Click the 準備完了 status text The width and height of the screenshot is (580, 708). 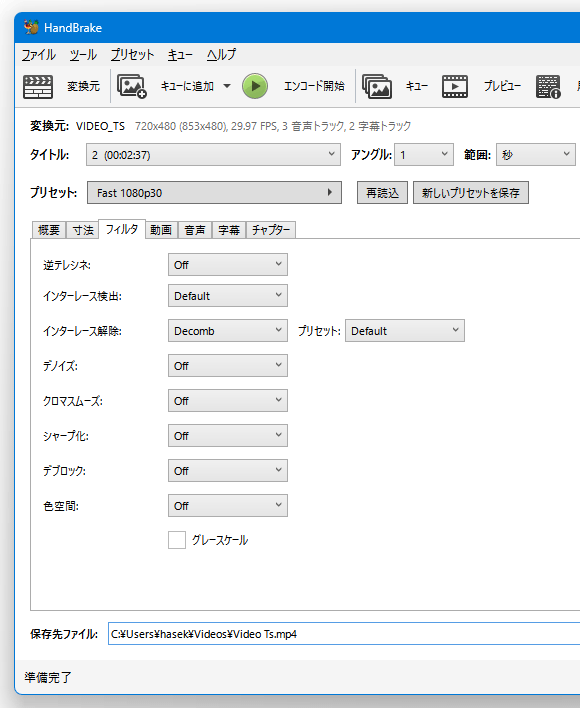(x=48, y=677)
